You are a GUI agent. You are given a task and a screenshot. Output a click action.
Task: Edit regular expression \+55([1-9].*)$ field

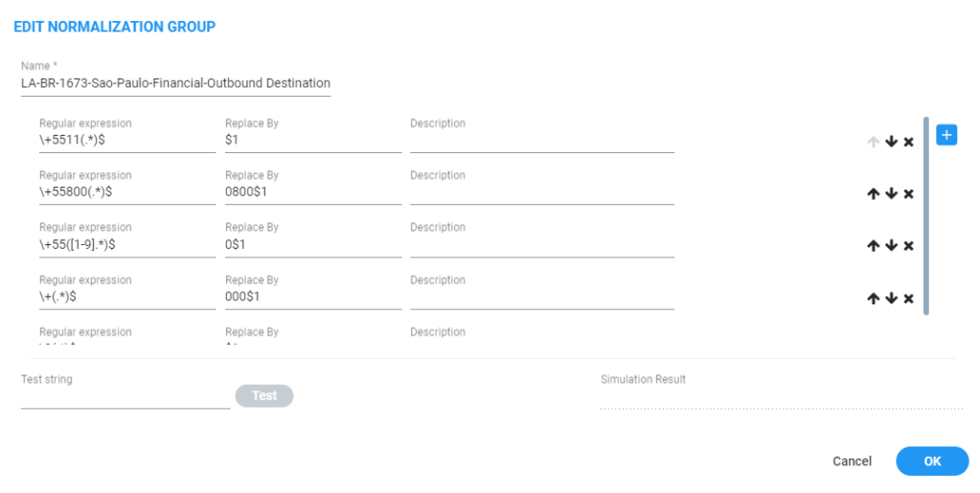click(x=126, y=245)
